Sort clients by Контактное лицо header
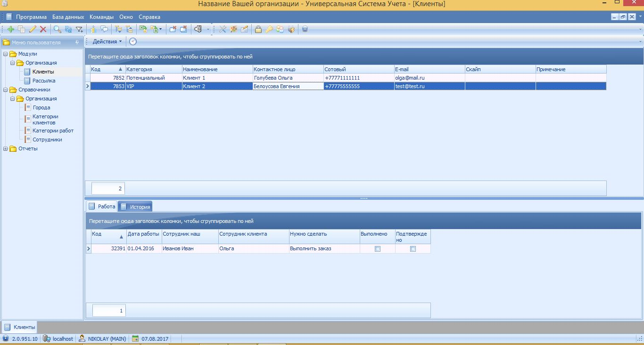This screenshot has height=345, width=644. click(288, 69)
